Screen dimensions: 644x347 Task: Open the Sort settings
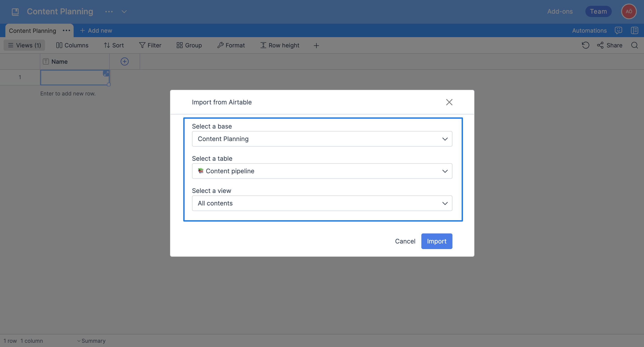coord(114,45)
